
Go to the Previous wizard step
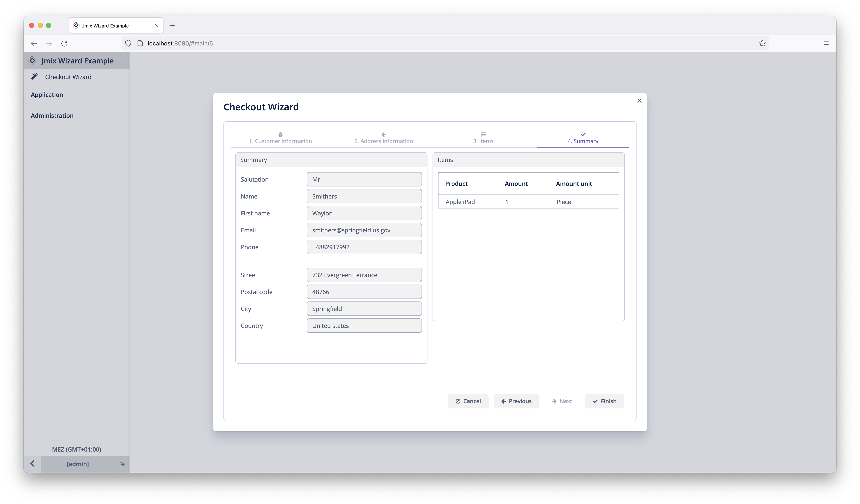point(516,401)
